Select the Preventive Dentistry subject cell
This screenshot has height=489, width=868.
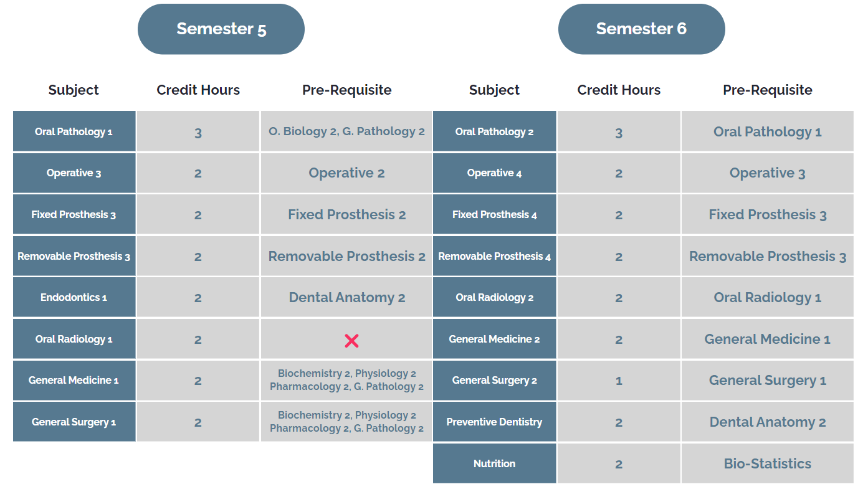point(494,422)
